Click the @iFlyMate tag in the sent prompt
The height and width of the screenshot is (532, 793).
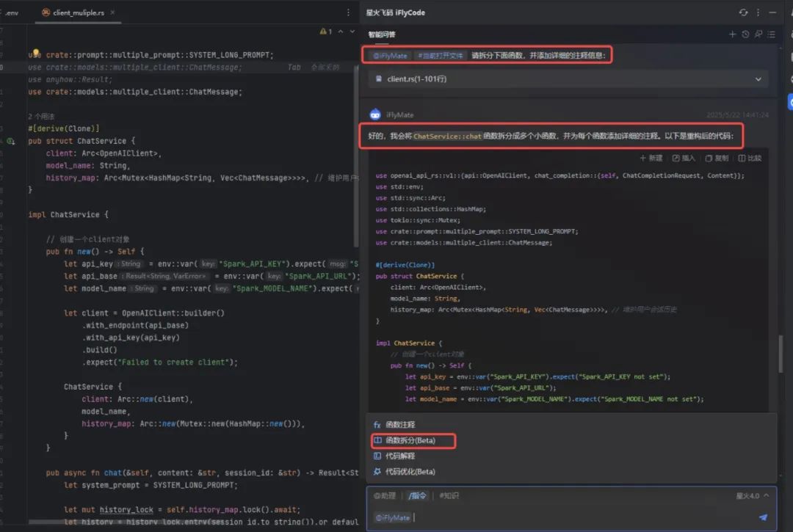[390, 56]
